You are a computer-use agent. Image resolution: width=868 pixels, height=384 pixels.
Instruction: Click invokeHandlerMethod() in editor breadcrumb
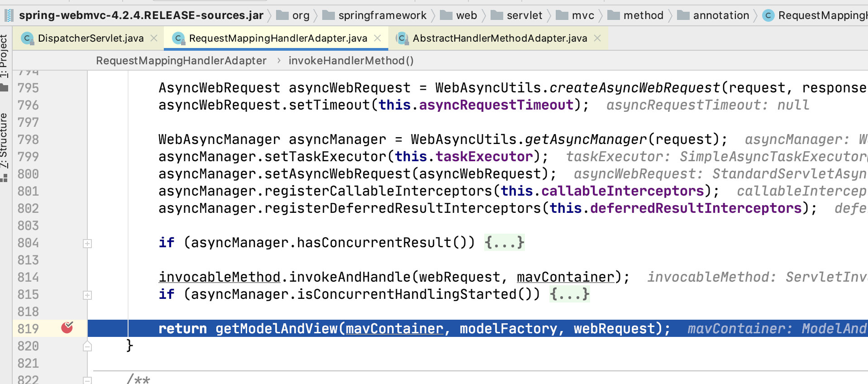[351, 61]
